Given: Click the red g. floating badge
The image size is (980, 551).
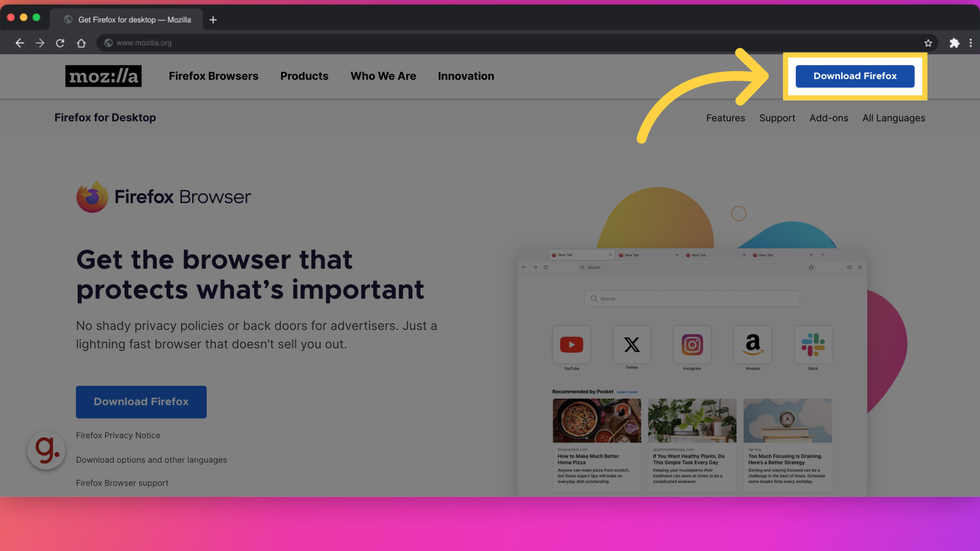Looking at the screenshot, I should (46, 450).
